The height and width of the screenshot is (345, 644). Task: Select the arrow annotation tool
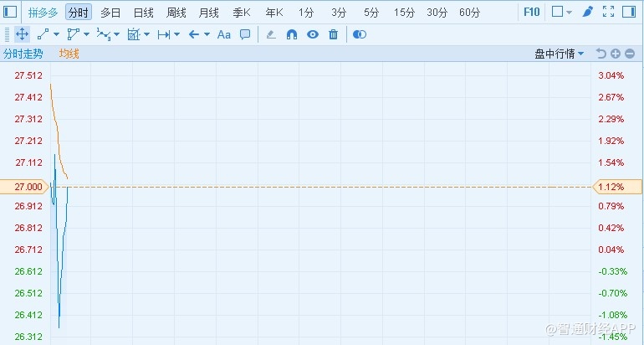pyautogui.click(x=194, y=34)
